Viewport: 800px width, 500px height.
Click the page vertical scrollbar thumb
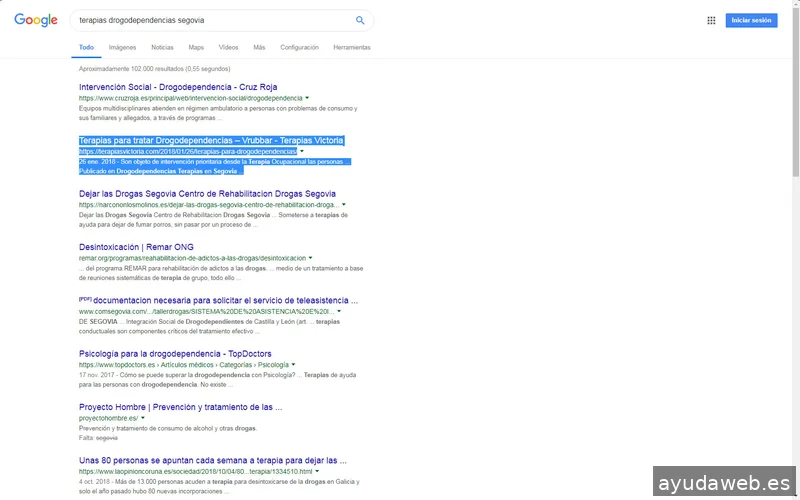[x=795, y=92]
